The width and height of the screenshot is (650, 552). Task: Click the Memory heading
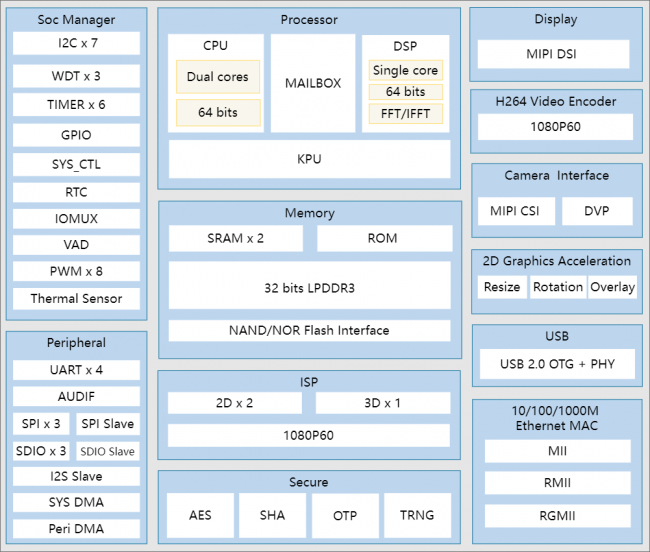(x=310, y=213)
